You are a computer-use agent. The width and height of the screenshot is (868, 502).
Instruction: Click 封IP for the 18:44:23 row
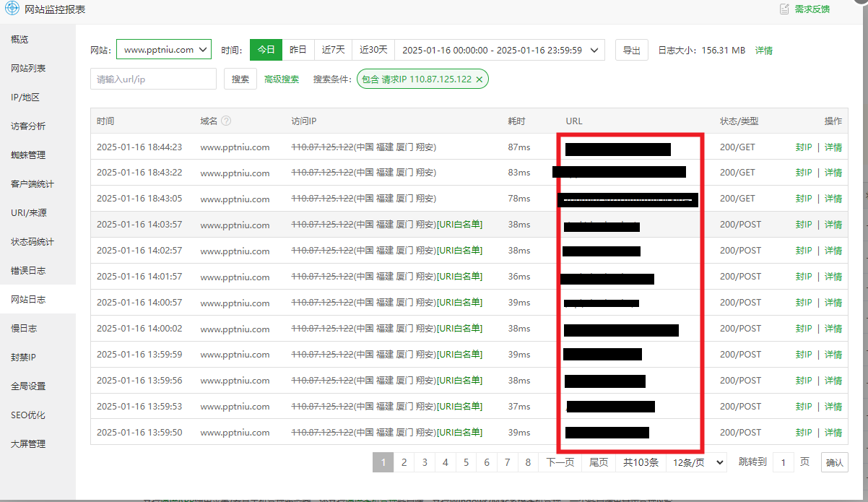point(804,147)
